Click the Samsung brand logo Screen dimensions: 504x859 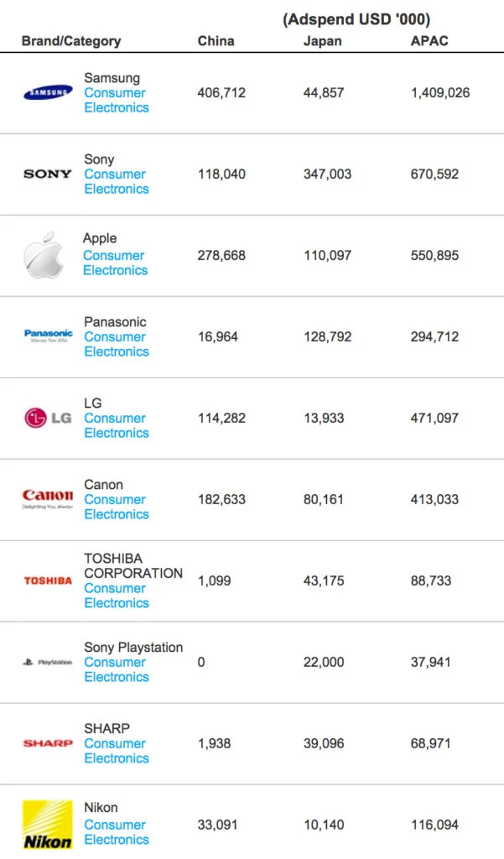coord(48,92)
